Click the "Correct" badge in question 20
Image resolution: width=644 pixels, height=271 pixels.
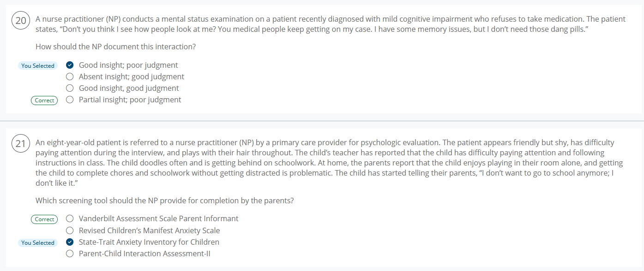click(x=44, y=100)
